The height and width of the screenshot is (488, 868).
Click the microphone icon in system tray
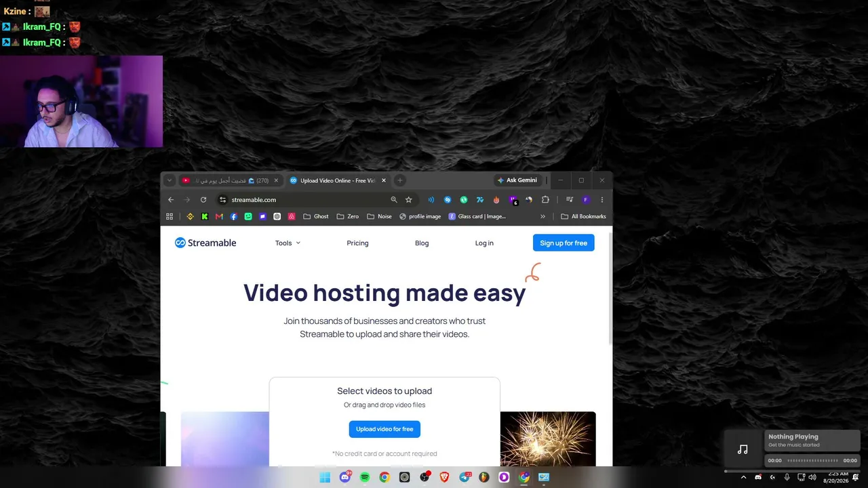coord(787,477)
